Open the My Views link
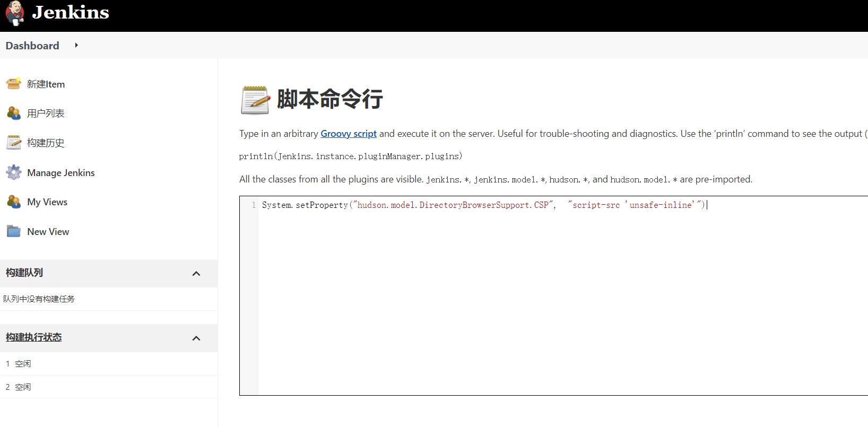 [47, 202]
